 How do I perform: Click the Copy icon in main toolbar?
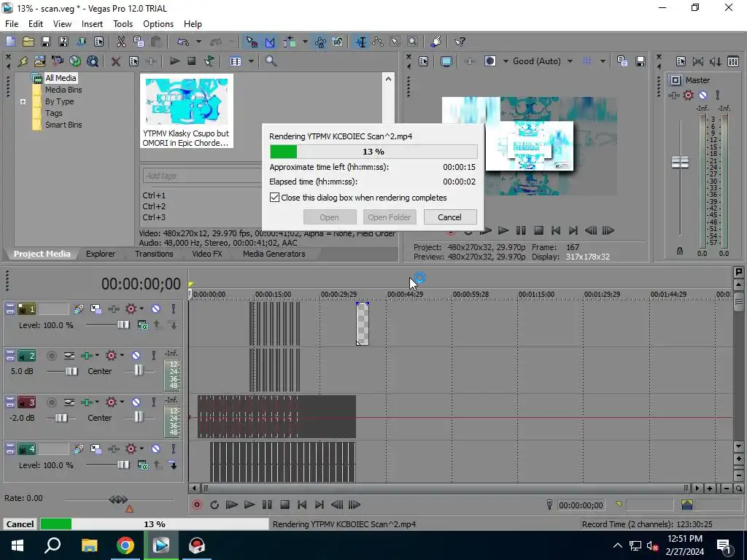tap(139, 42)
